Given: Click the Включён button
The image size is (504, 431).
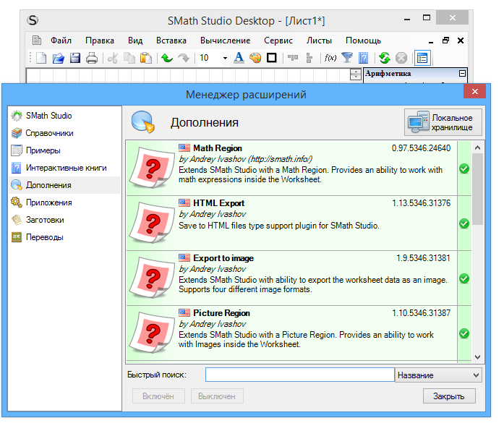Looking at the screenshot, I should point(158,396).
